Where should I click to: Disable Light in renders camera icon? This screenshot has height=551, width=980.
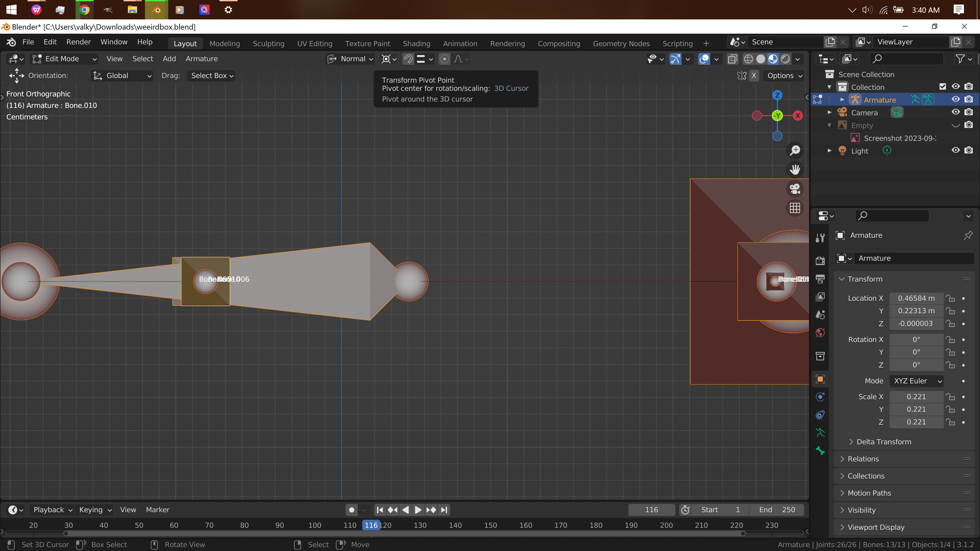coord(969,150)
